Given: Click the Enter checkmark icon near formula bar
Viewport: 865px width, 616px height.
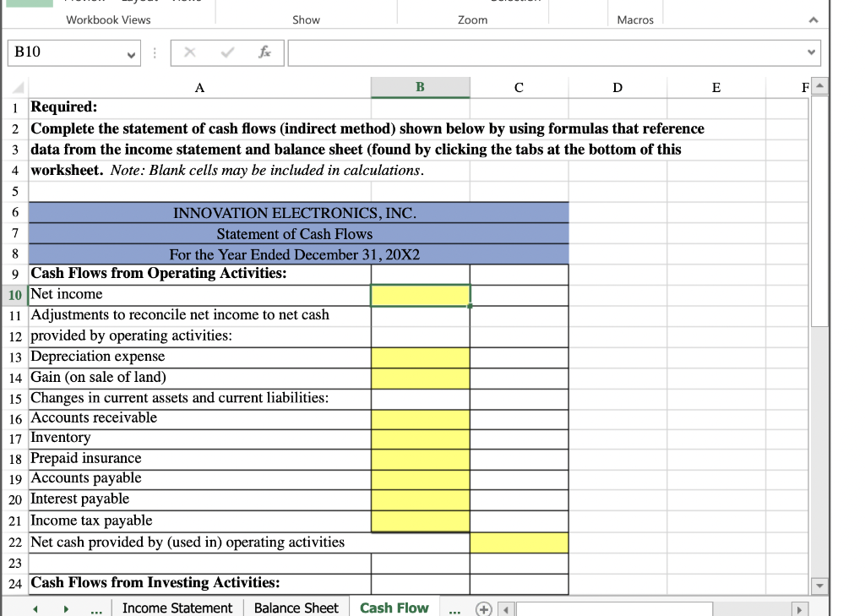Looking at the screenshot, I should click(226, 52).
